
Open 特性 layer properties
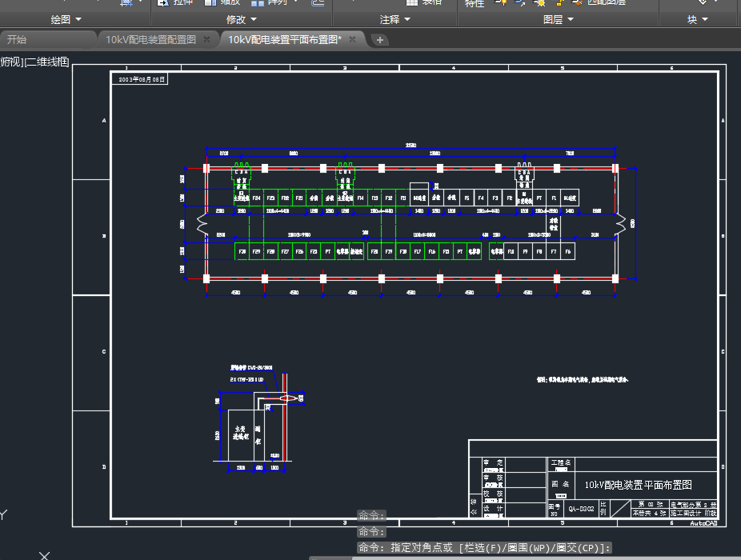coord(475,3)
